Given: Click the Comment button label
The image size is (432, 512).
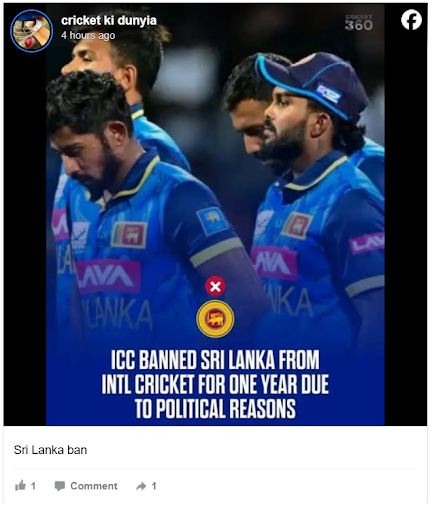Looking at the screenshot, I should (94, 486).
